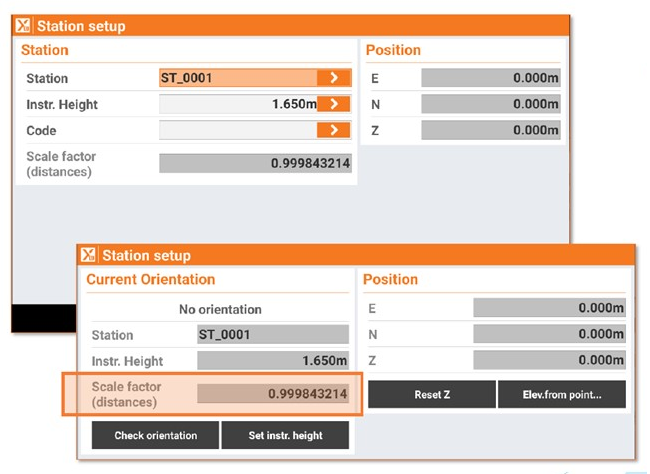Screen dimensions: 650x474
Task: Click the Reset Z button
Action: tap(431, 394)
